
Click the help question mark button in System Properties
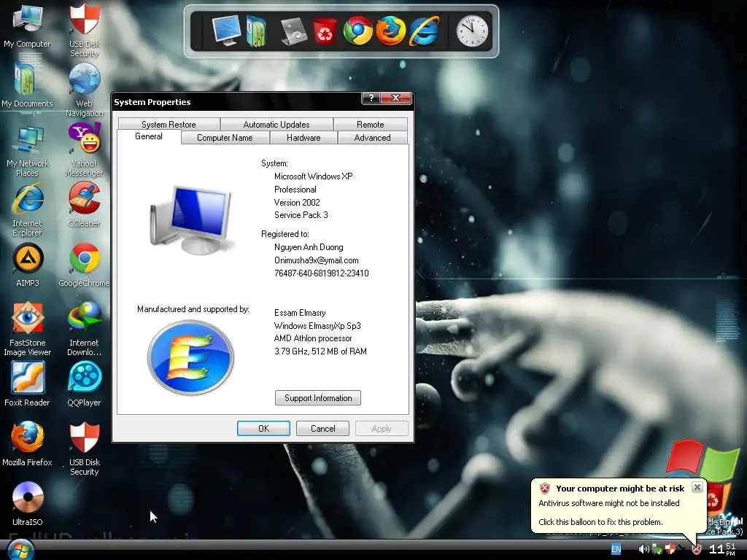[x=371, y=98]
